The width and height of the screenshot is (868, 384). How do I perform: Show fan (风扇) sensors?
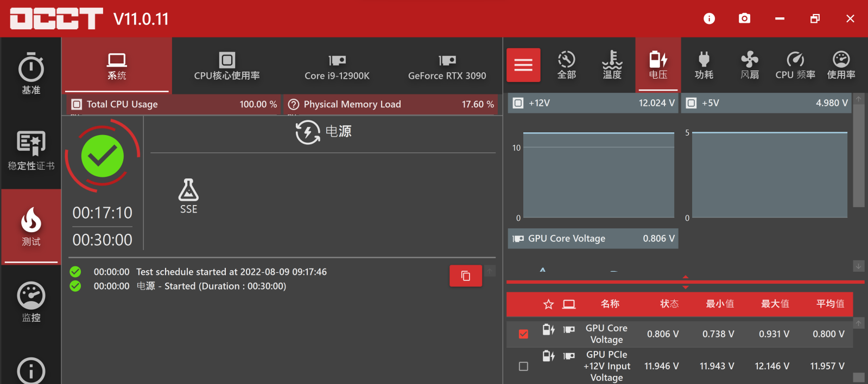click(x=749, y=65)
